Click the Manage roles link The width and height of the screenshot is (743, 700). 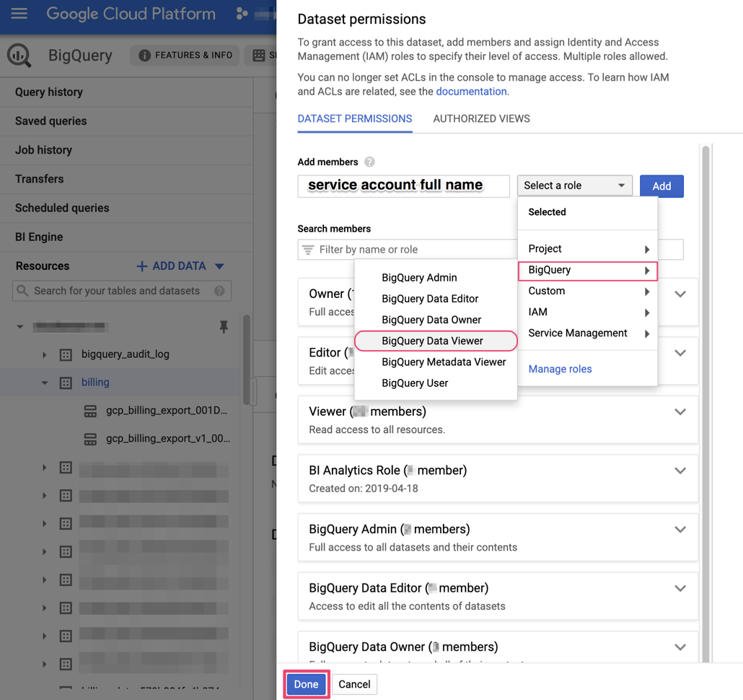pyautogui.click(x=560, y=369)
